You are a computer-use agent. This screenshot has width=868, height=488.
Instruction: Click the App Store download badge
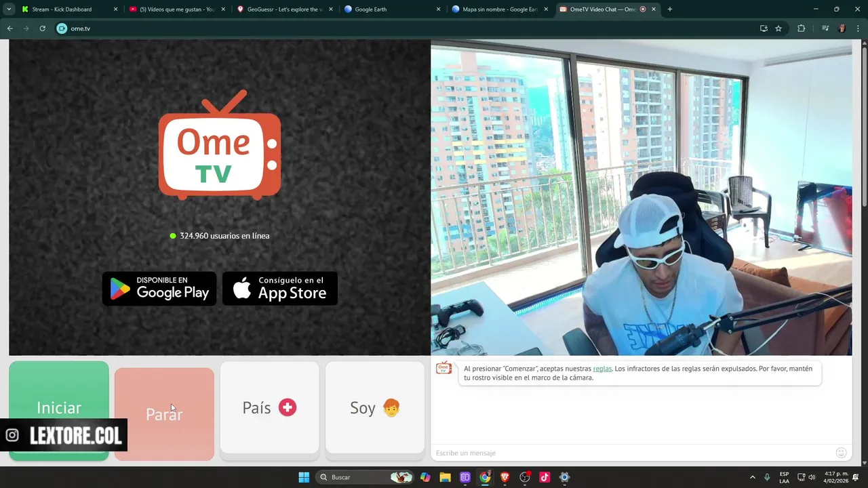[x=280, y=289]
